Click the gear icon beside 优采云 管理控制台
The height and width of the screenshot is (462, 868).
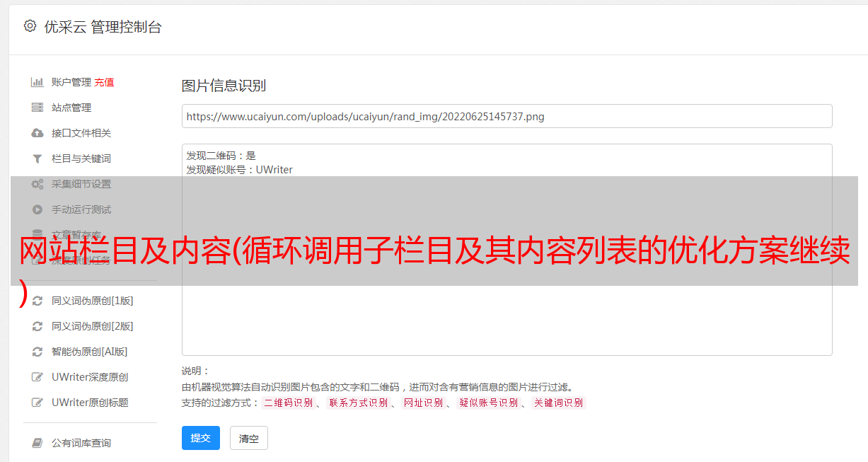30,26
